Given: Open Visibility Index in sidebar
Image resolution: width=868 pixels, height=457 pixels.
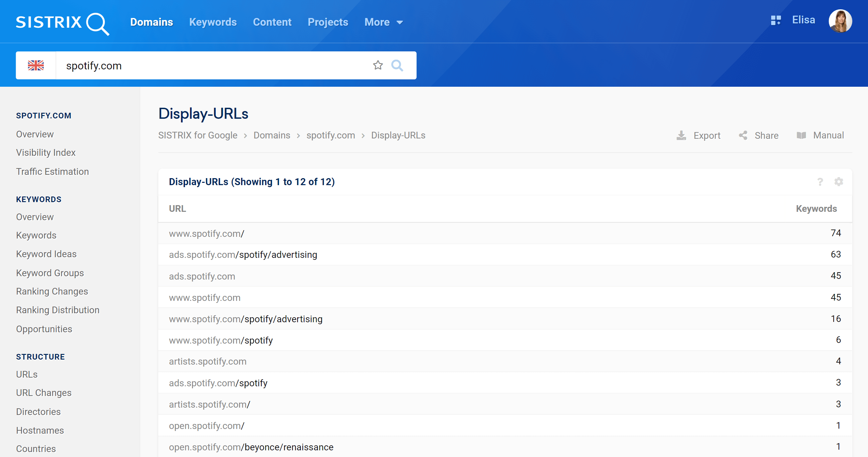Looking at the screenshot, I should click(x=46, y=152).
